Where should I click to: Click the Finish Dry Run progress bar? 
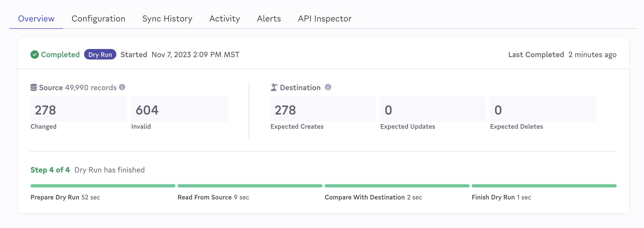click(x=544, y=186)
